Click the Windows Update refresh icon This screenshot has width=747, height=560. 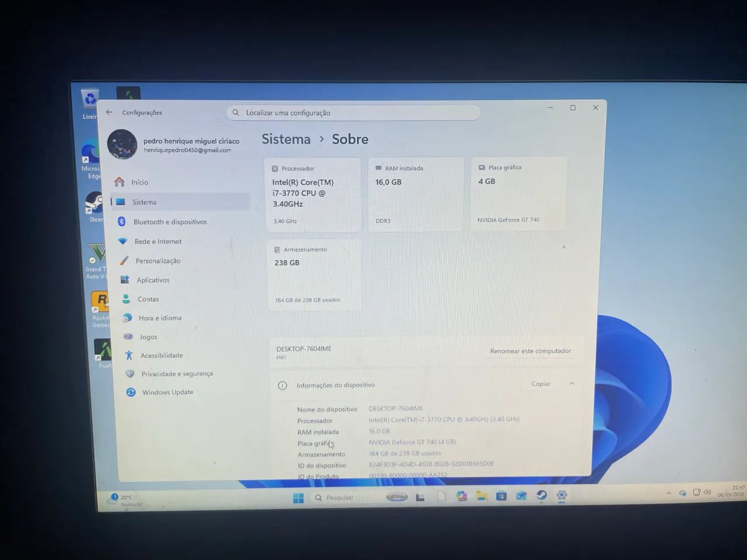(x=131, y=392)
